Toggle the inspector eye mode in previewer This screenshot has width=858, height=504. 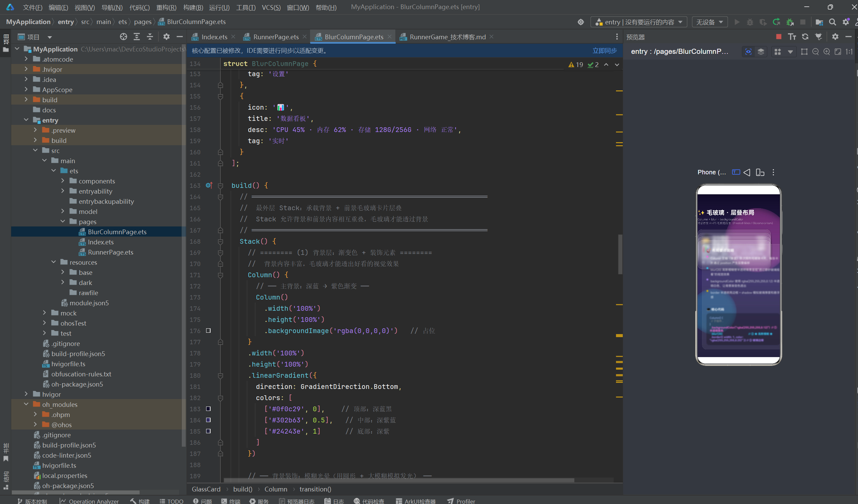click(748, 51)
